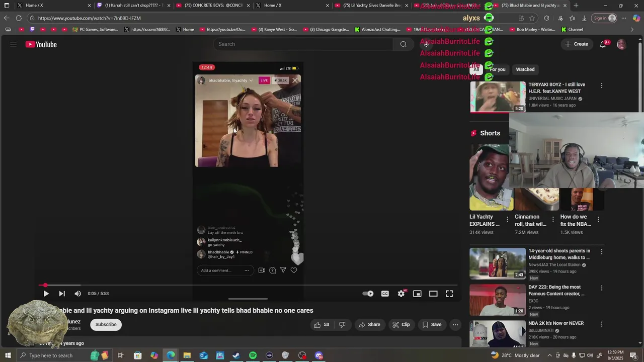Image resolution: width=644 pixels, height=362 pixels.
Task: Click the YouTube search box
Action: 303,44
